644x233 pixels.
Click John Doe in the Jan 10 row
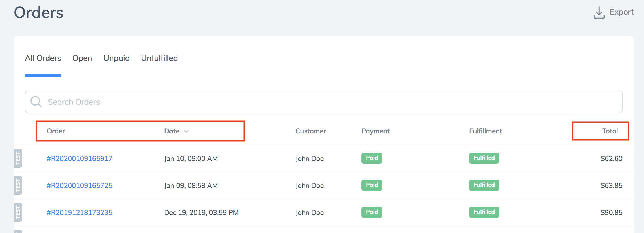click(x=310, y=158)
